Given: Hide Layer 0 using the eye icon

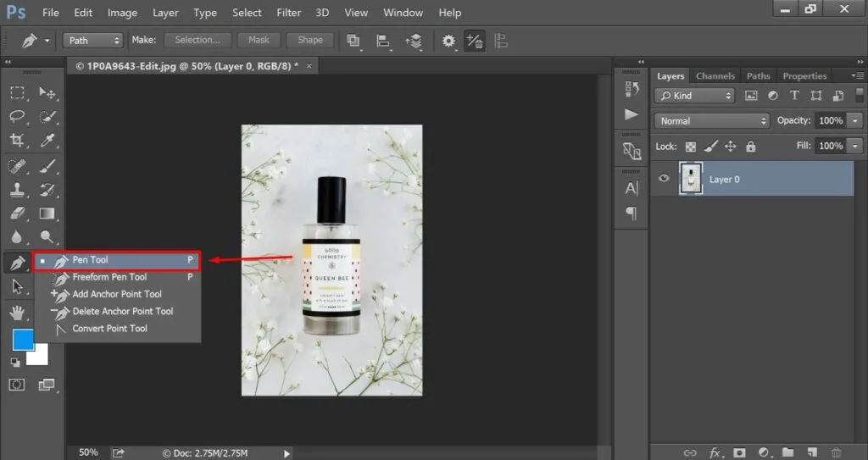Looking at the screenshot, I should click(665, 179).
